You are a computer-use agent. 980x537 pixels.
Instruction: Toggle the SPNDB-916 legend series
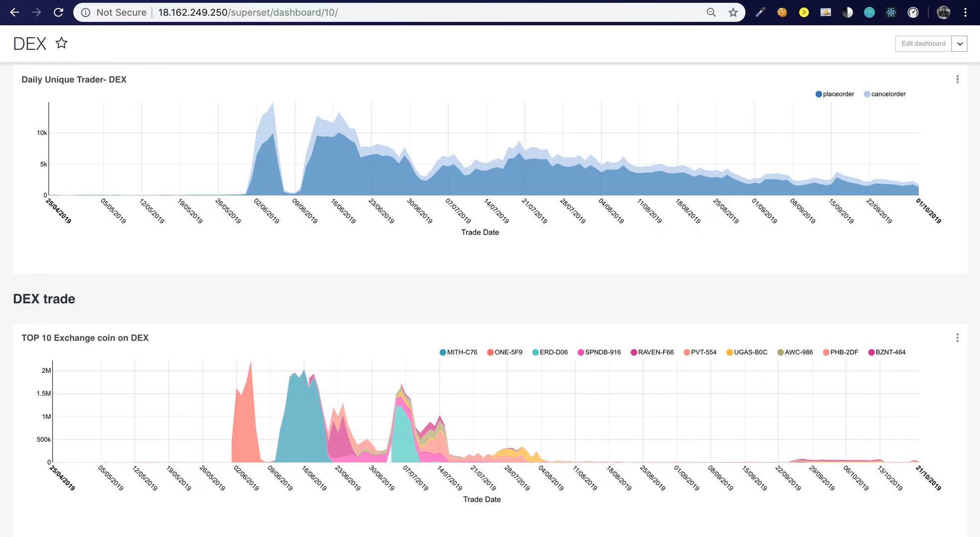pyautogui.click(x=599, y=353)
